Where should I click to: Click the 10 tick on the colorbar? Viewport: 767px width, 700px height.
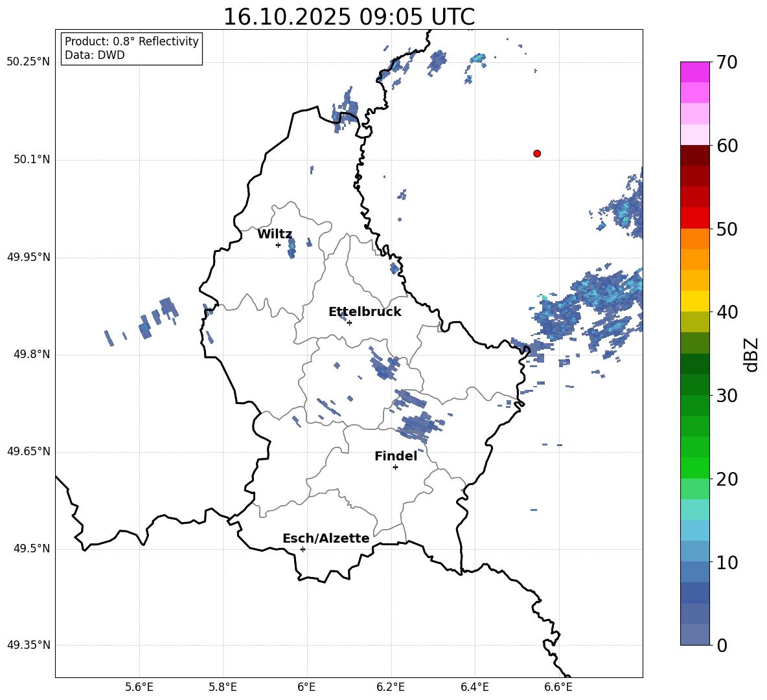727,562
